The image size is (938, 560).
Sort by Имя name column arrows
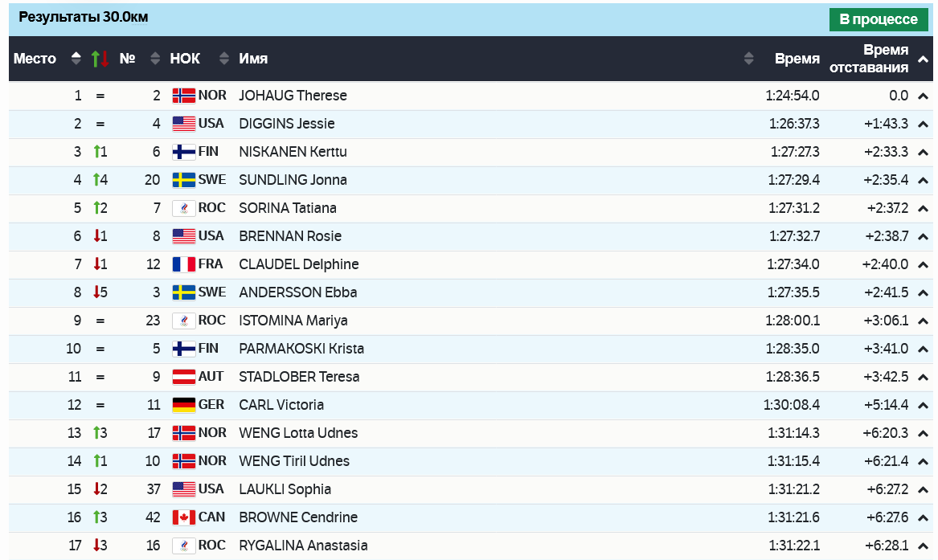pyautogui.click(x=749, y=59)
